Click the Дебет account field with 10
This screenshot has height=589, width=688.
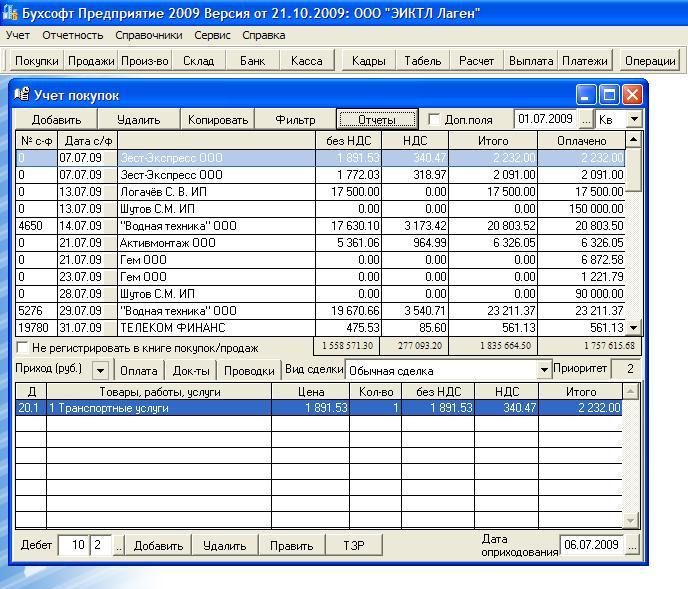pos(73,546)
